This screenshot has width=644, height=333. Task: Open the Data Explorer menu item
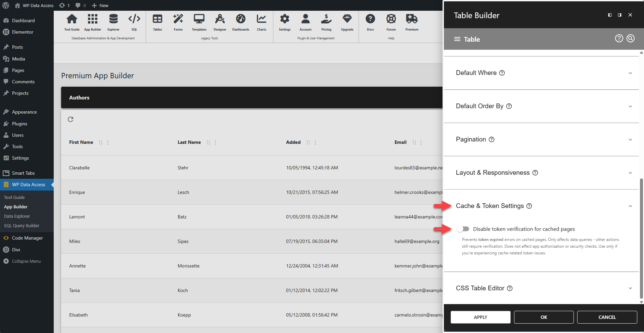tap(17, 216)
